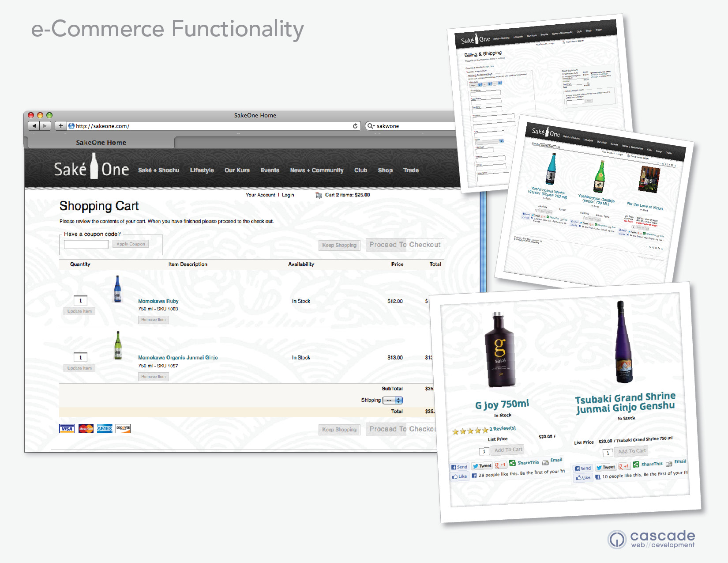
Task: Open the Club menu item
Action: (360, 170)
